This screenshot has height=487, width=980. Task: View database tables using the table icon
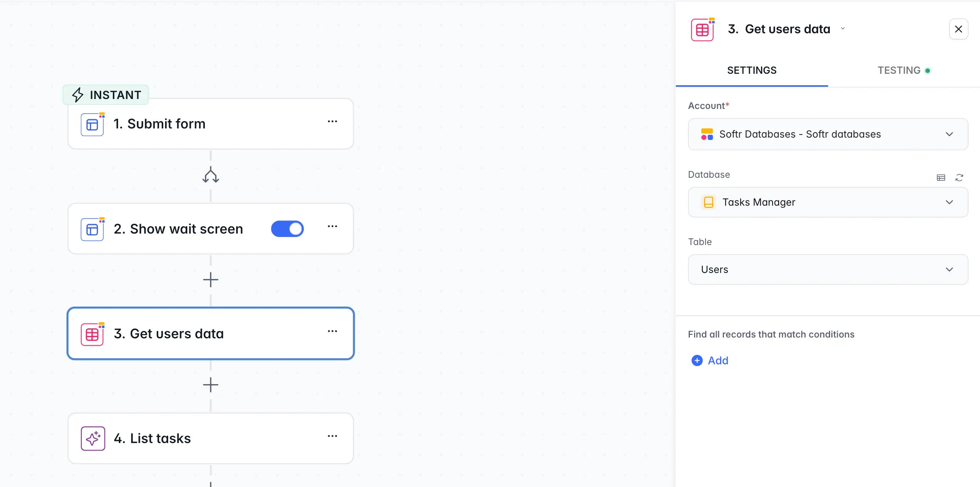[x=941, y=177]
